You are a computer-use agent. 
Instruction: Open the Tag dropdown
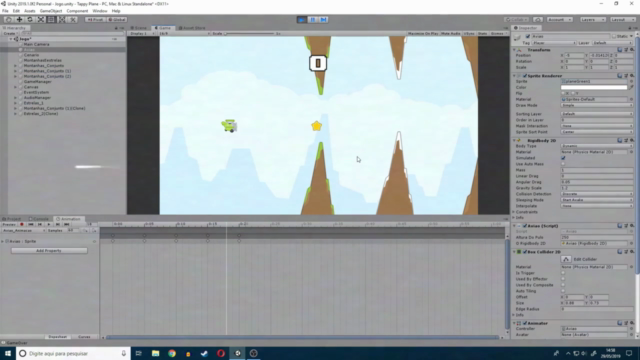[x=553, y=43]
